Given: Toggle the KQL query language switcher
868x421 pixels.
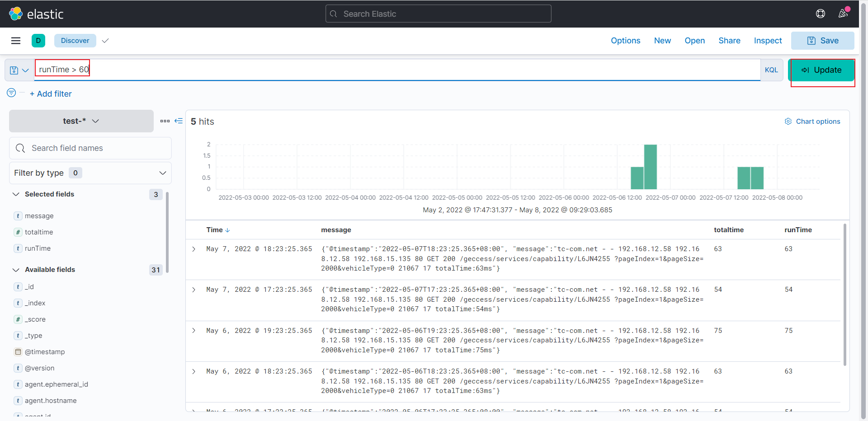Looking at the screenshot, I should pyautogui.click(x=771, y=70).
